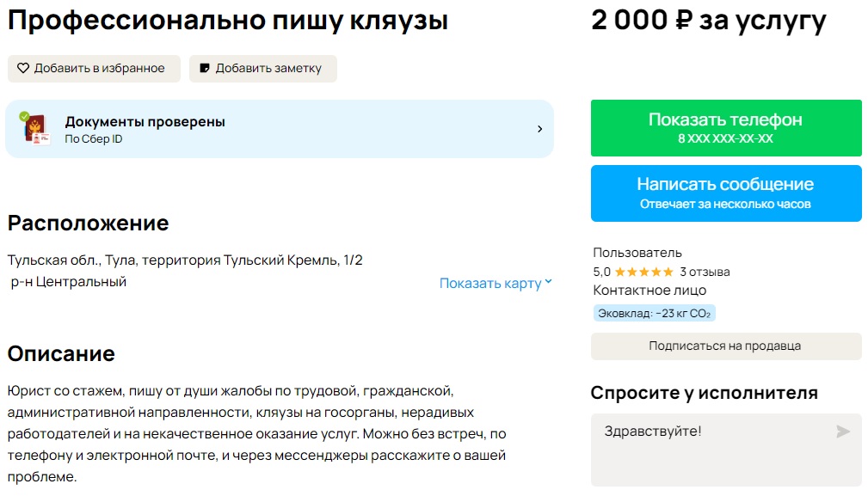Click the send arrow in the message field
Screen dimensions: 868x496
coord(843,432)
